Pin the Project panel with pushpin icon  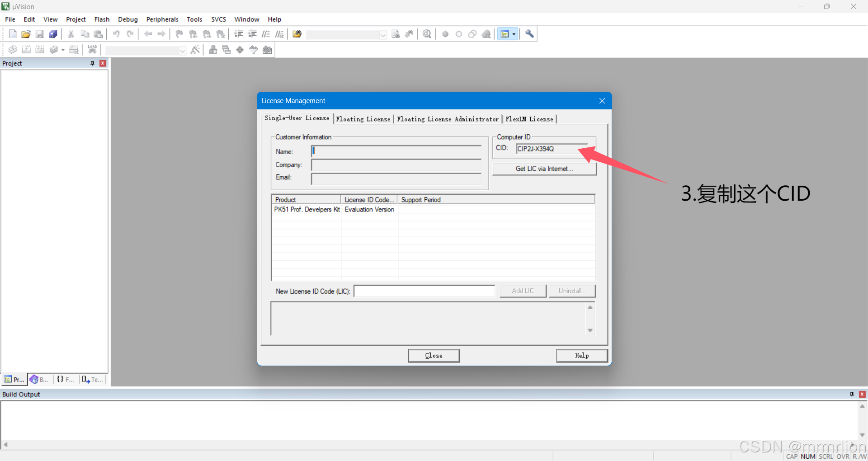click(92, 63)
